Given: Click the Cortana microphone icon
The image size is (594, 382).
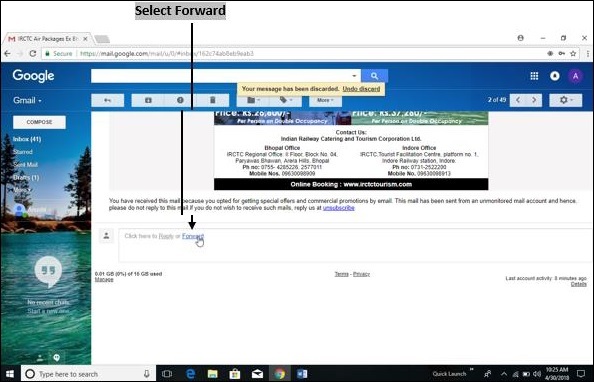Looking at the screenshot, I should (x=147, y=374).
